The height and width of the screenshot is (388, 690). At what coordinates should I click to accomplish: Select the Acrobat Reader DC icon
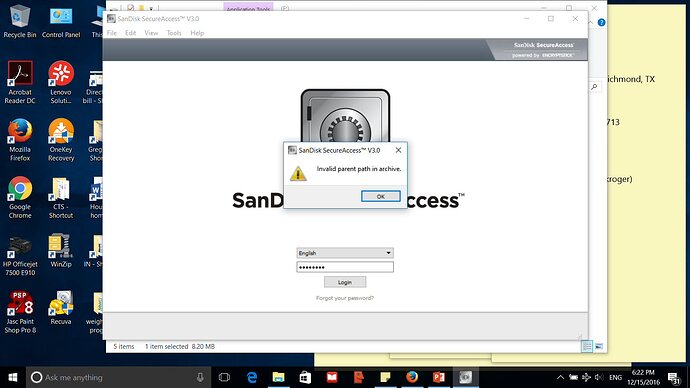pyautogui.click(x=20, y=83)
